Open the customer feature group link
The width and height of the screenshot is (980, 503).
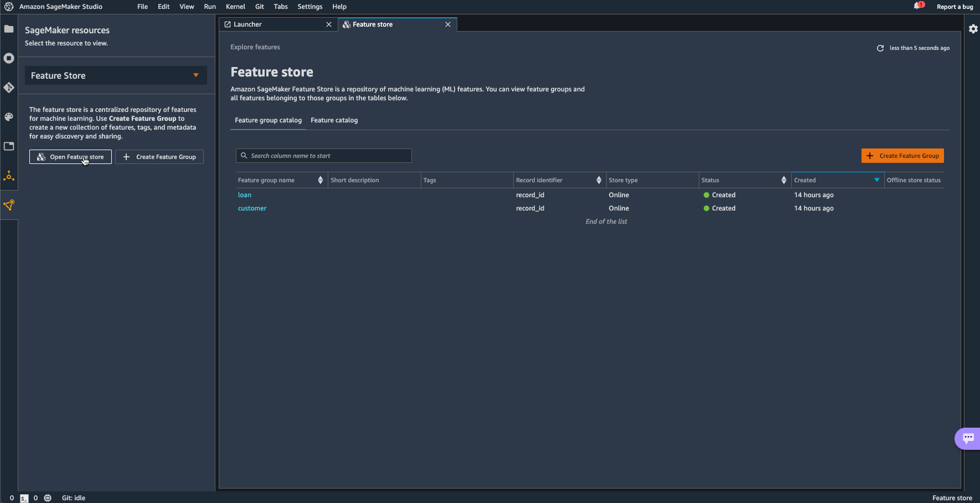[x=252, y=208]
